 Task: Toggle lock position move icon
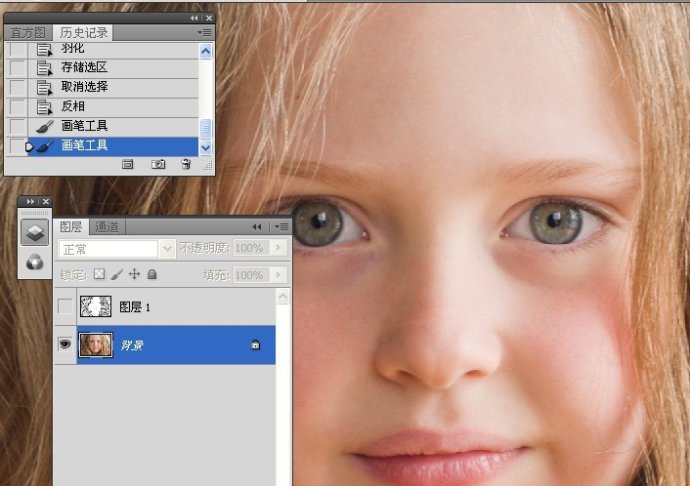point(134,274)
